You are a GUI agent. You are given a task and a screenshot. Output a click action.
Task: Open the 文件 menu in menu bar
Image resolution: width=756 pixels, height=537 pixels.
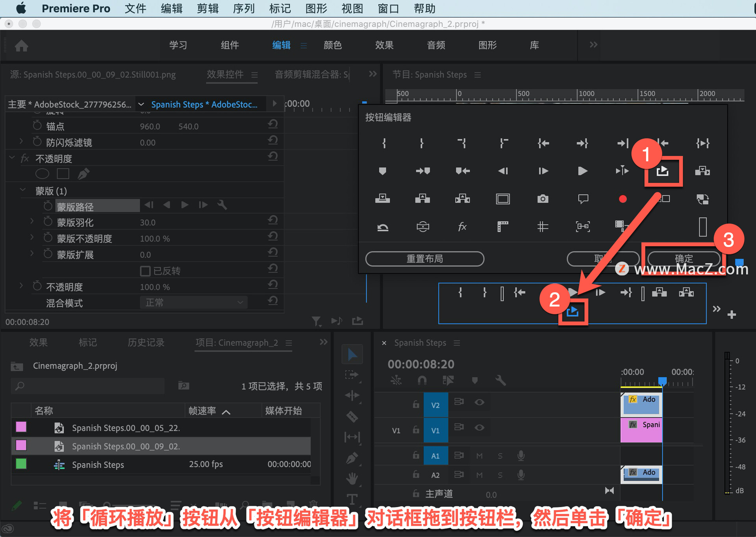(x=135, y=8)
